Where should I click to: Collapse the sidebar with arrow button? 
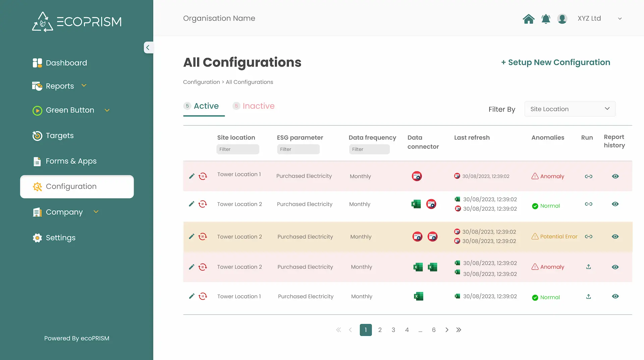coord(148,48)
